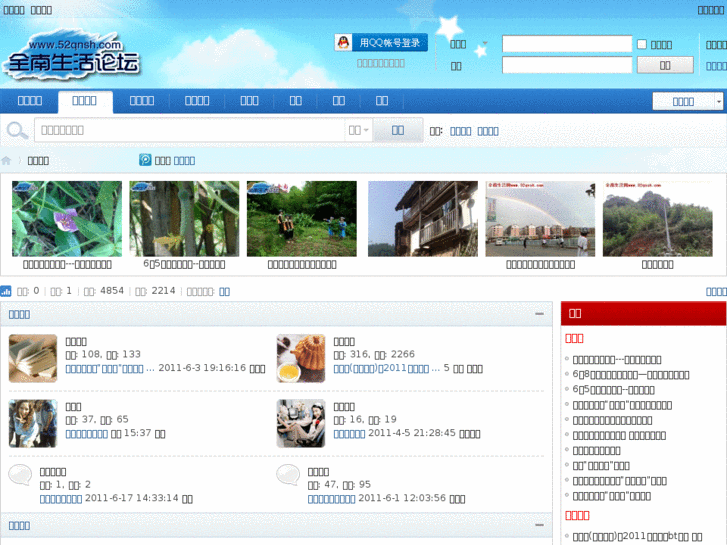Open forum icon for board with 37 topics
The image size is (727, 545).
coord(33,423)
